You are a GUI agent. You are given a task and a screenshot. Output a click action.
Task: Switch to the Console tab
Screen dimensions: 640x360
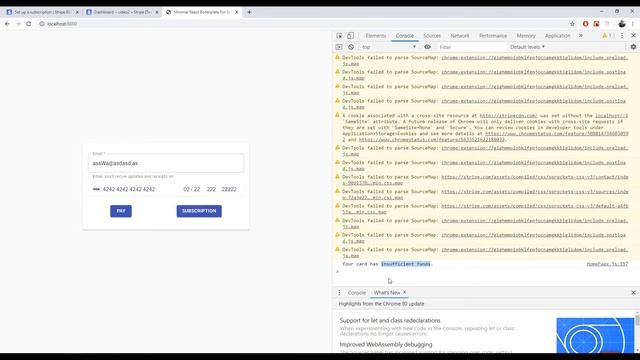click(x=404, y=36)
